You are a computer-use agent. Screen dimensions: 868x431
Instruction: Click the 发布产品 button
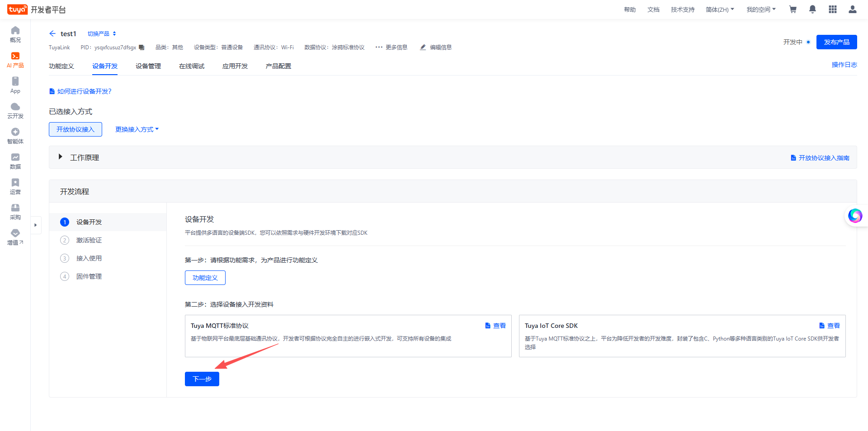click(836, 42)
